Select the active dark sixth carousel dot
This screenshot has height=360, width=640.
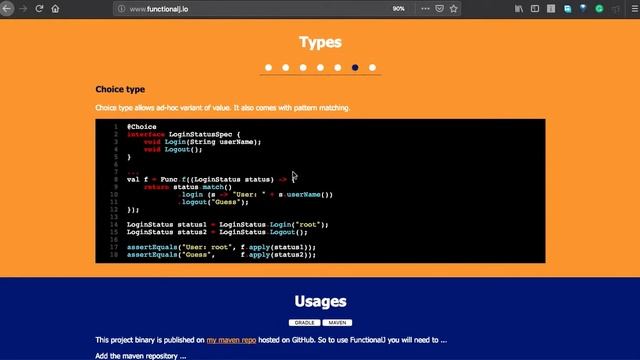click(355, 67)
